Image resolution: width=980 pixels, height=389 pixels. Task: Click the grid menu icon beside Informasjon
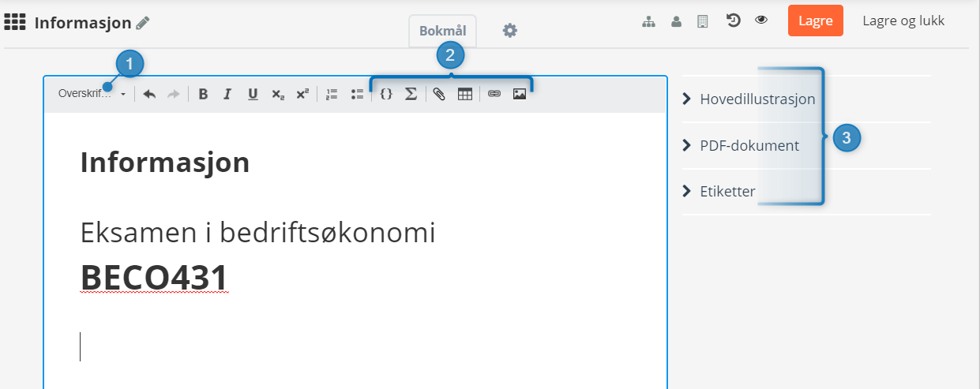pos(15,23)
